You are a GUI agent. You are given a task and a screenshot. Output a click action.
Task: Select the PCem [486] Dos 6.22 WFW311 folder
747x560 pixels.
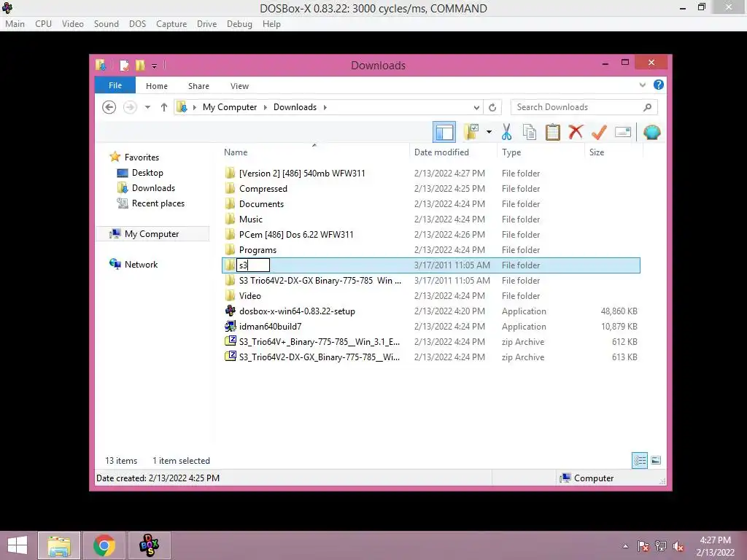tap(431, 234)
